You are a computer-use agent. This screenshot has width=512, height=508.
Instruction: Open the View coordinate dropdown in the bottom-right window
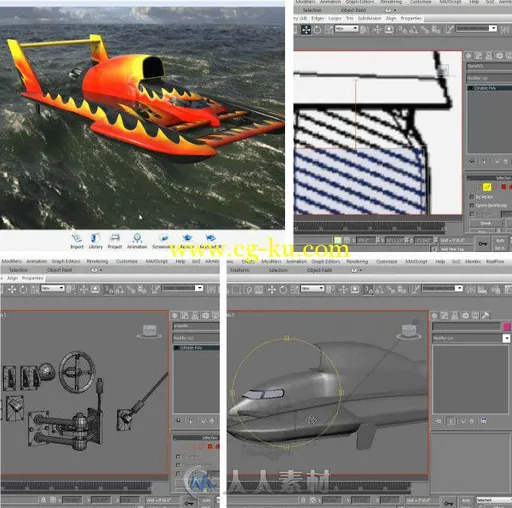click(312, 288)
